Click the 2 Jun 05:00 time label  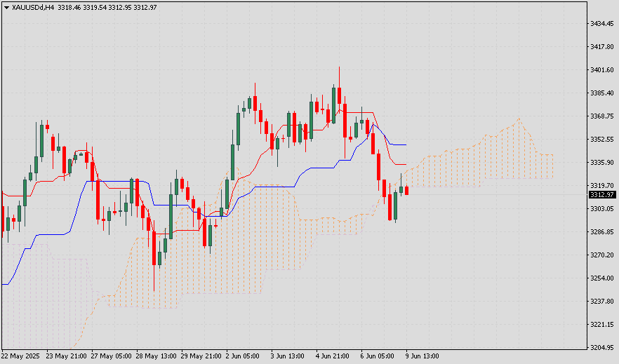pos(242,356)
